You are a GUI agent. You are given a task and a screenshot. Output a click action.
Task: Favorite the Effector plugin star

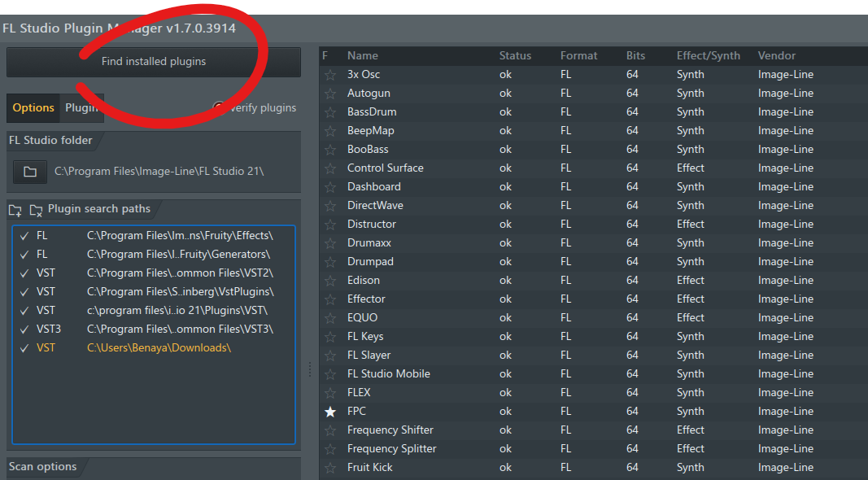[x=330, y=299]
